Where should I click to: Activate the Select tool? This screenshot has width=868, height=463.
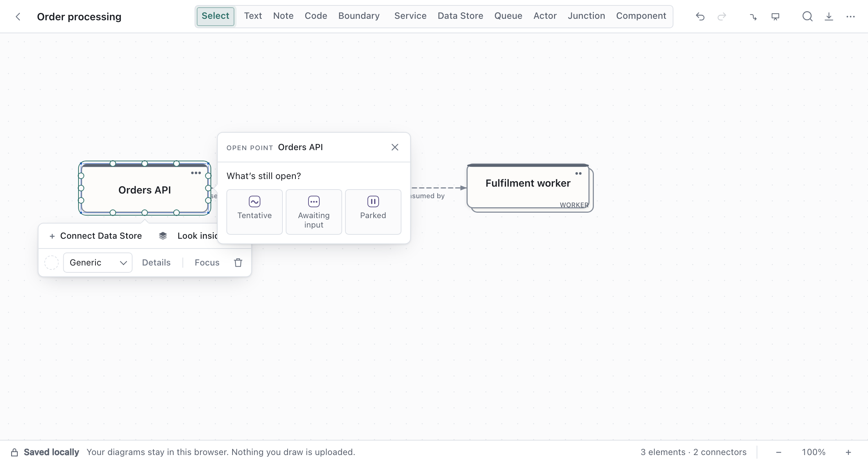point(216,16)
